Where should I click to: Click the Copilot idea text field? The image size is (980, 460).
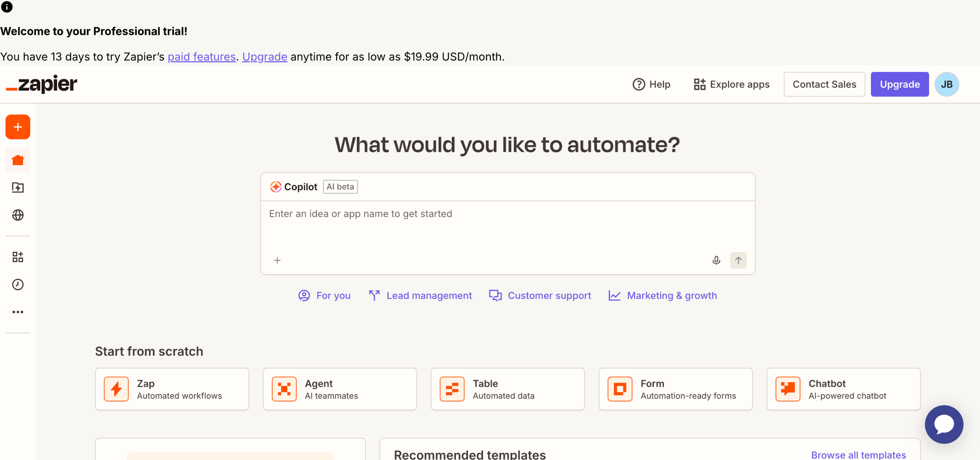pos(508,226)
